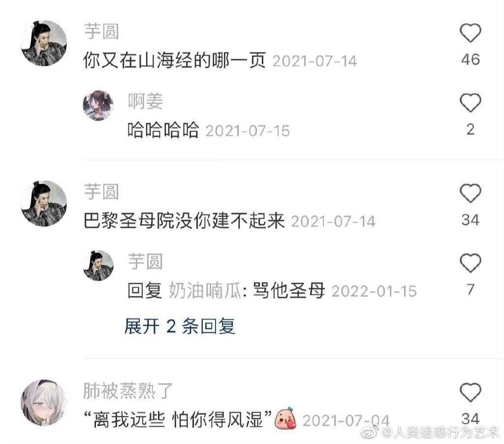Open 啊姜's profile avatar
This screenshot has width=504, height=444.
(x=98, y=105)
